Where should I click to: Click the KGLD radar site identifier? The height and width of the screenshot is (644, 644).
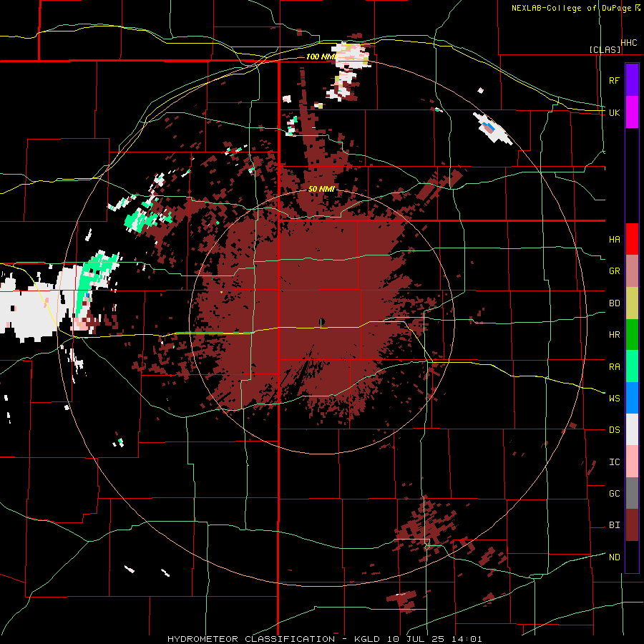point(369,639)
